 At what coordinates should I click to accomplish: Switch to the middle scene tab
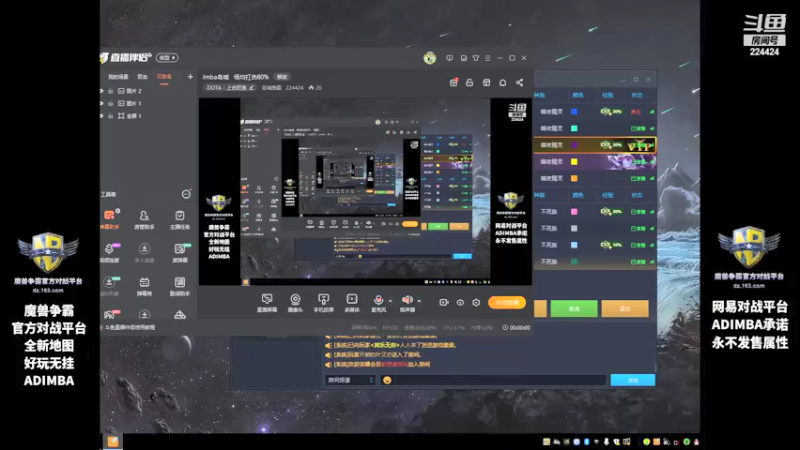point(142,77)
